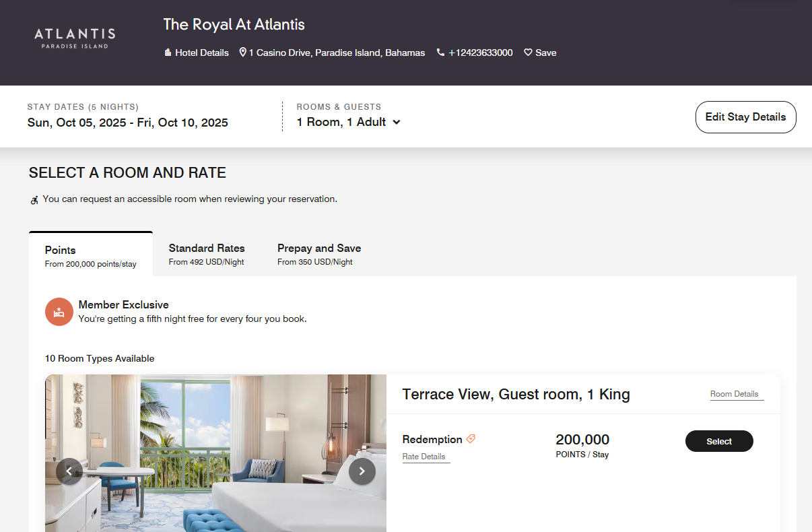Open Rate Details under Redemption
The image size is (812, 532).
[x=424, y=456]
